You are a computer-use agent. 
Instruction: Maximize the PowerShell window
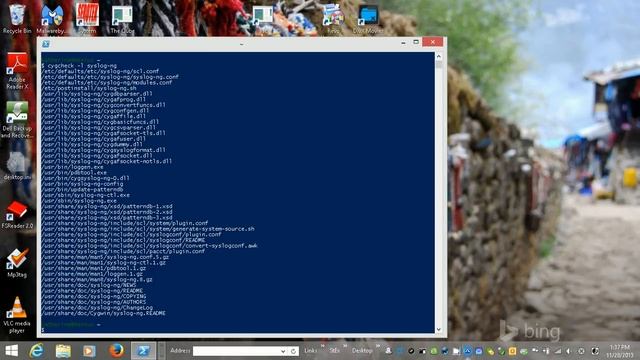tap(416, 42)
